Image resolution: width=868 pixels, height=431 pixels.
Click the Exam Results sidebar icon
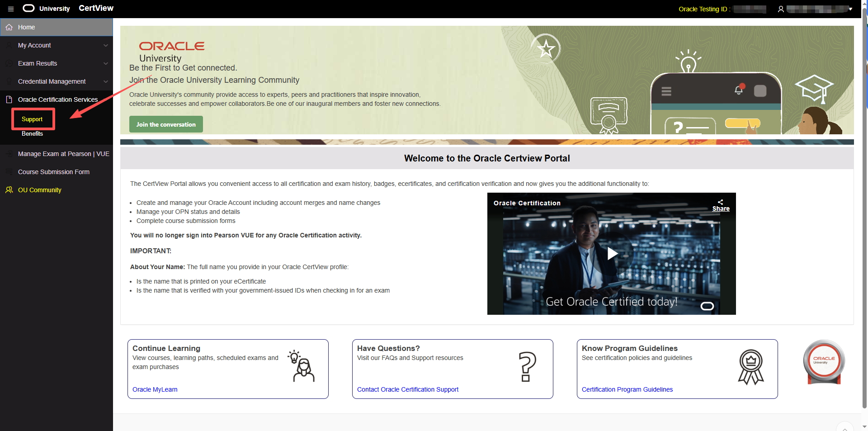click(x=9, y=63)
